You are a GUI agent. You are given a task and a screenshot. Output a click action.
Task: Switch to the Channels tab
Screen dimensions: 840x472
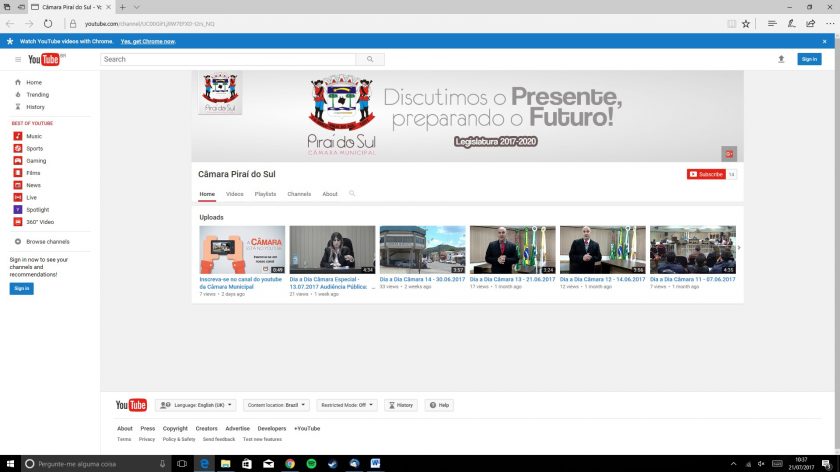(x=299, y=194)
